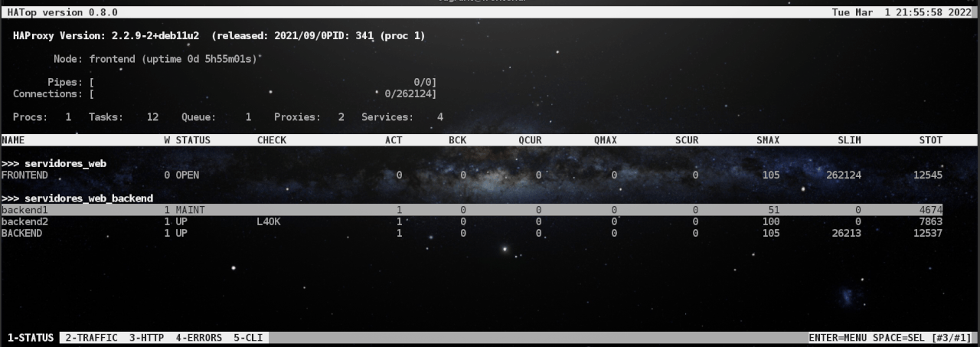The height and width of the screenshot is (347, 980).
Task: Click the Node frontend uptime line
Action: (x=156, y=59)
